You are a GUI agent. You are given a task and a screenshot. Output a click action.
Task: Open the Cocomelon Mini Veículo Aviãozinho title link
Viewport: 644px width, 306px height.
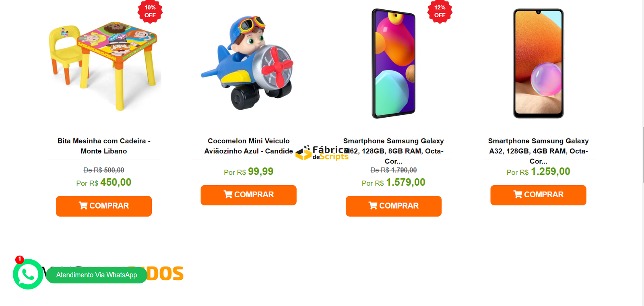tap(249, 146)
